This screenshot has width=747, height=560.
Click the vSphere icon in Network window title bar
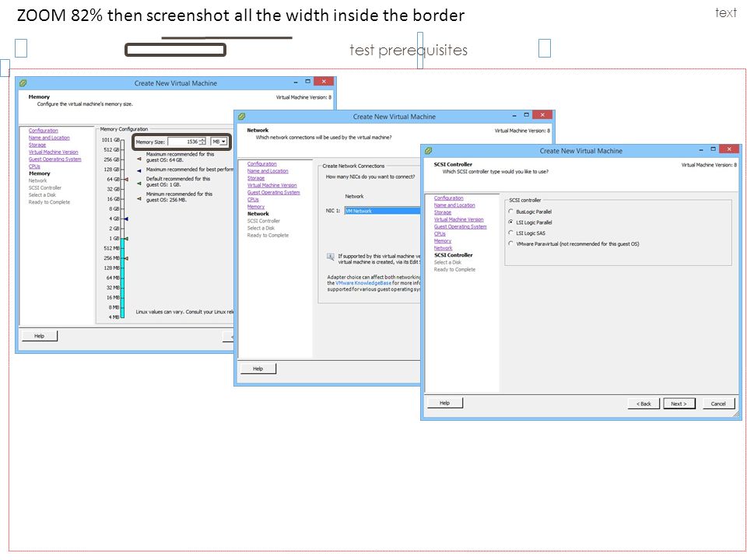(241, 116)
